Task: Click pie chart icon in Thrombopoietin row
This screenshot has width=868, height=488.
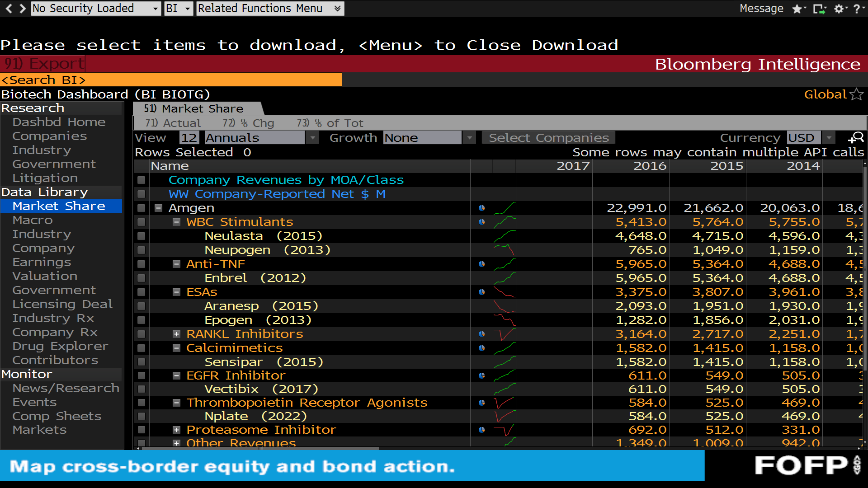Action: (x=481, y=403)
